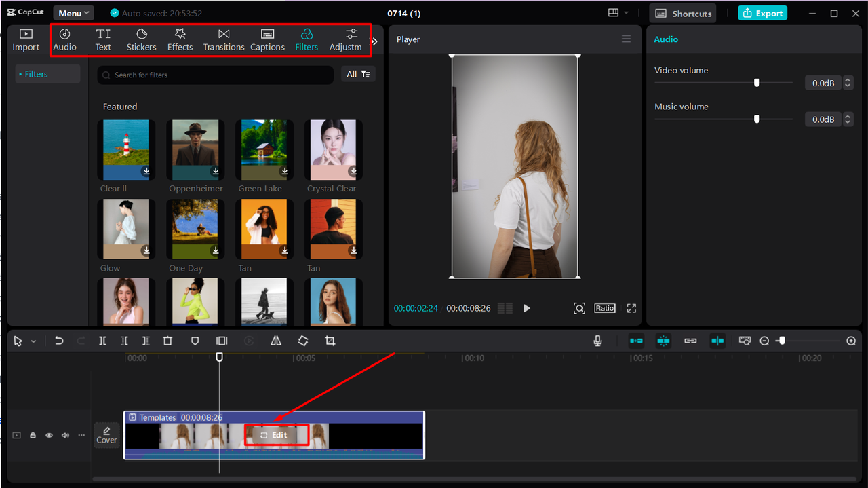
Task: Select the Oppenheimer filter thumbnail
Action: point(195,150)
